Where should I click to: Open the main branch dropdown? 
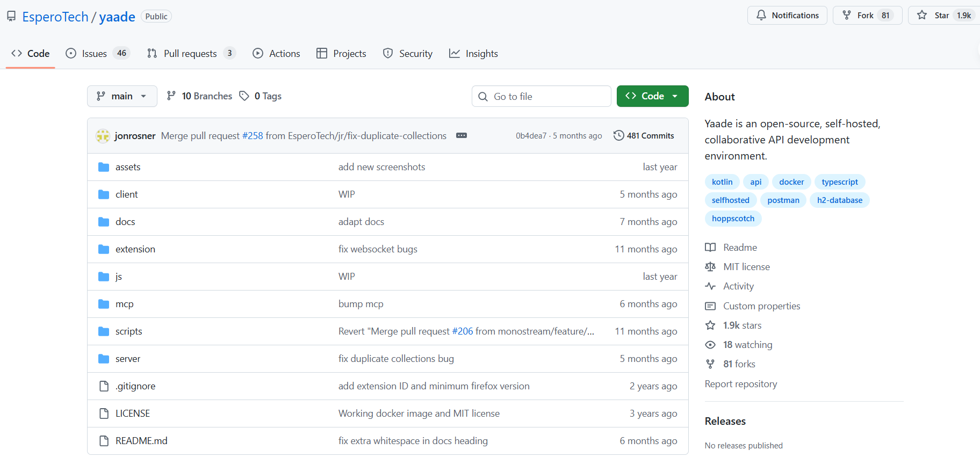click(122, 96)
